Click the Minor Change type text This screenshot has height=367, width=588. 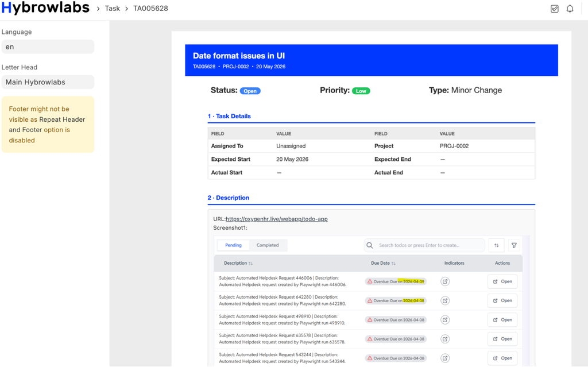coord(476,90)
